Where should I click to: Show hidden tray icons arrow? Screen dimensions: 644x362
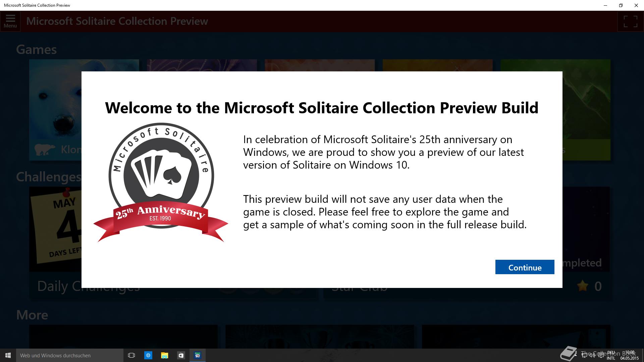pyautogui.click(x=576, y=355)
